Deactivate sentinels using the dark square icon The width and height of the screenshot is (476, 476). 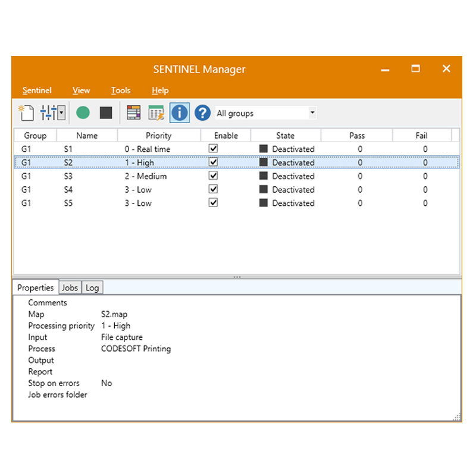click(x=107, y=112)
